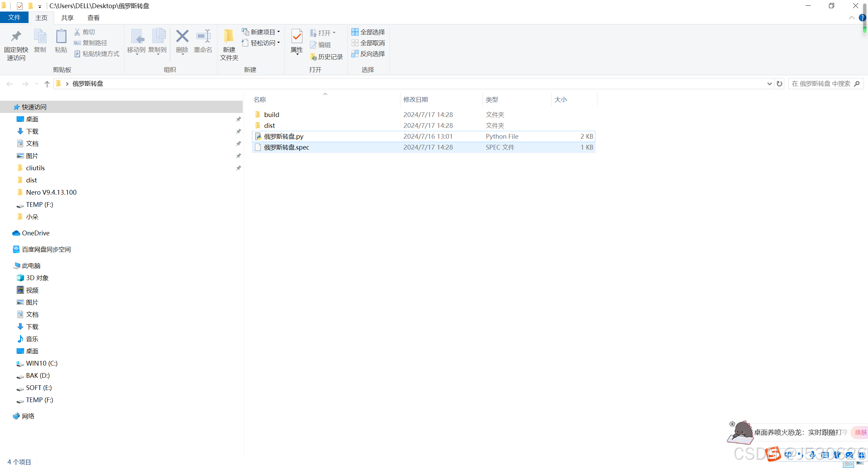Click 全部取消 to clear selection

pos(368,43)
